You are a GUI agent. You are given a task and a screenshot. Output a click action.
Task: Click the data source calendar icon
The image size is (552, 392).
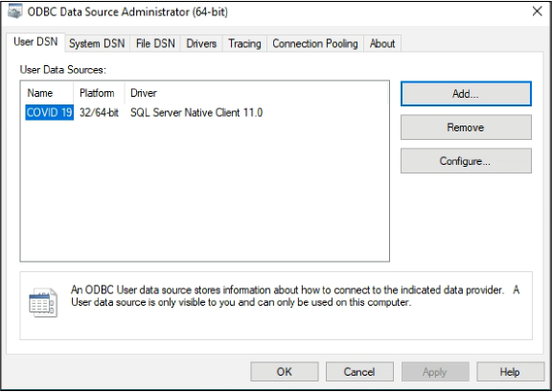[x=43, y=303]
